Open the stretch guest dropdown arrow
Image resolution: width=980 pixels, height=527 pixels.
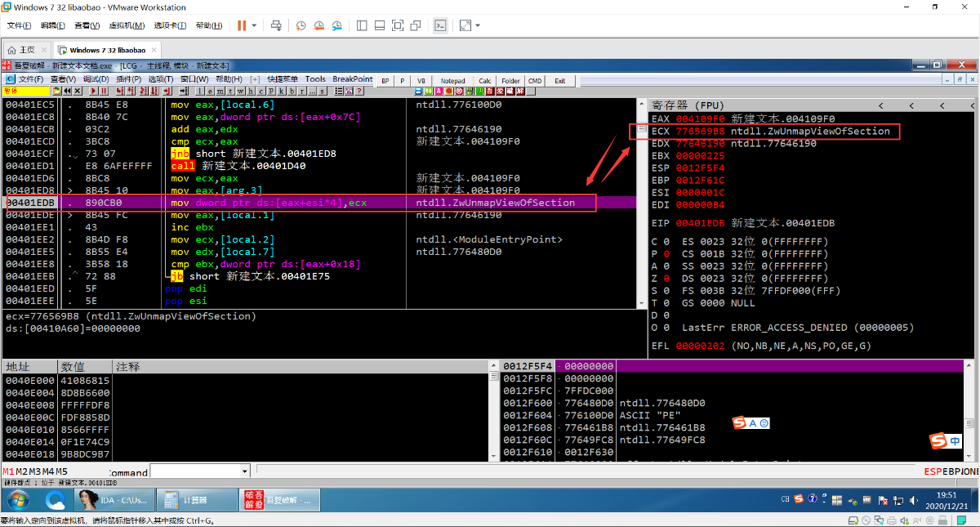click(x=477, y=25)
